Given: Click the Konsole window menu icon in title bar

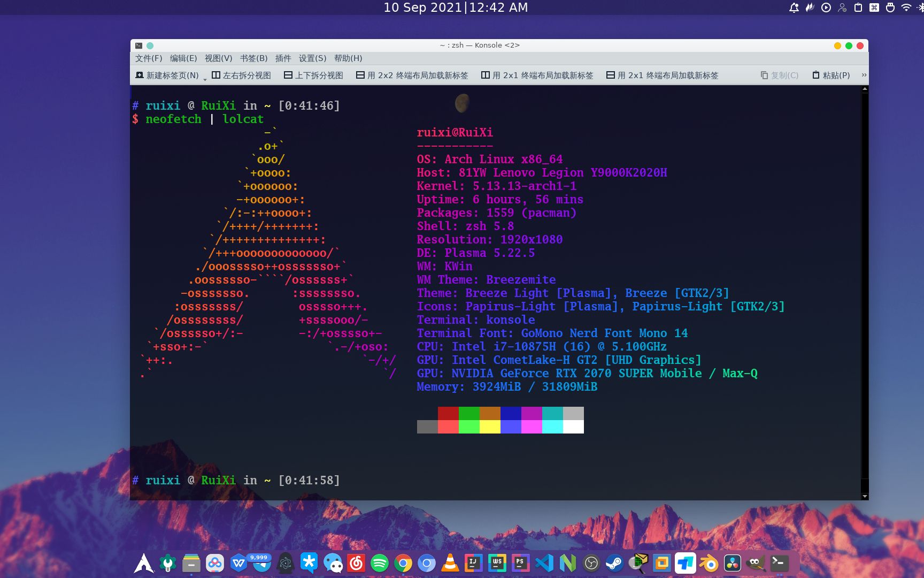Looking at the screenshot, I should tap(139, 45).
